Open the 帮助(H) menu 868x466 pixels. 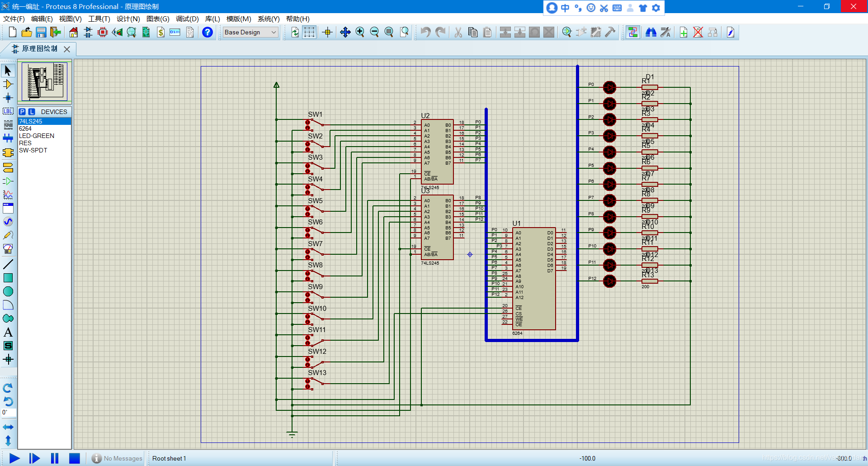click(x=298, y=19)
